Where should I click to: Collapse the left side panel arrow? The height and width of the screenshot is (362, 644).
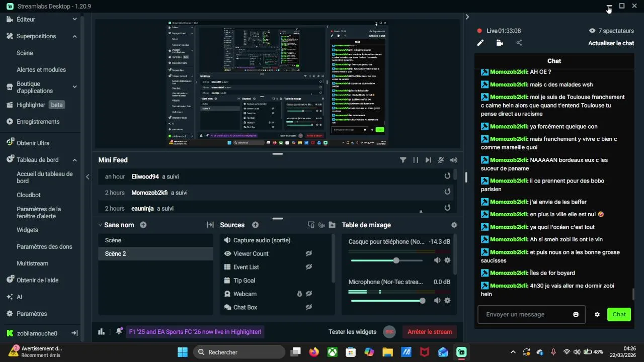tap(88, 176)
